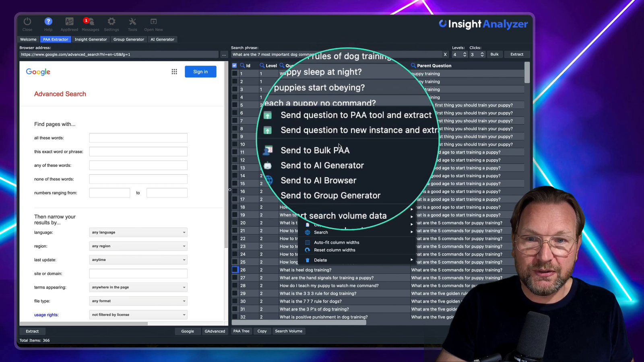Click the Google button in bottom bar
This screenshot has width=644, height=362.
188,331
